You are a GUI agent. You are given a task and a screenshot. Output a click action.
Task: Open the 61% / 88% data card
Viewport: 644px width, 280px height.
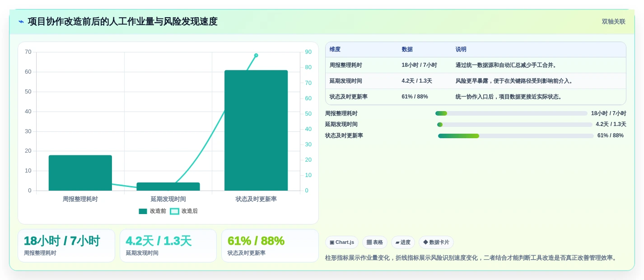270,246
